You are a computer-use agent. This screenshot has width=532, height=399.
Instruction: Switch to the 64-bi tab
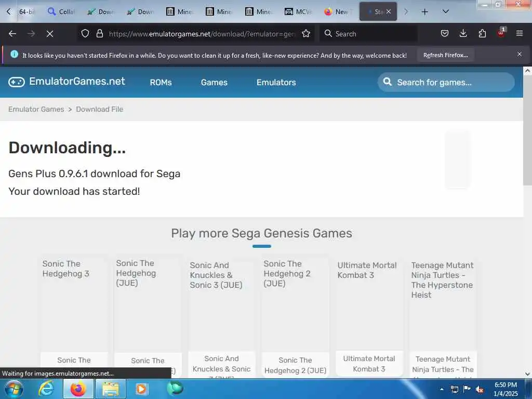pyautogui.click(x=26, y=12)
